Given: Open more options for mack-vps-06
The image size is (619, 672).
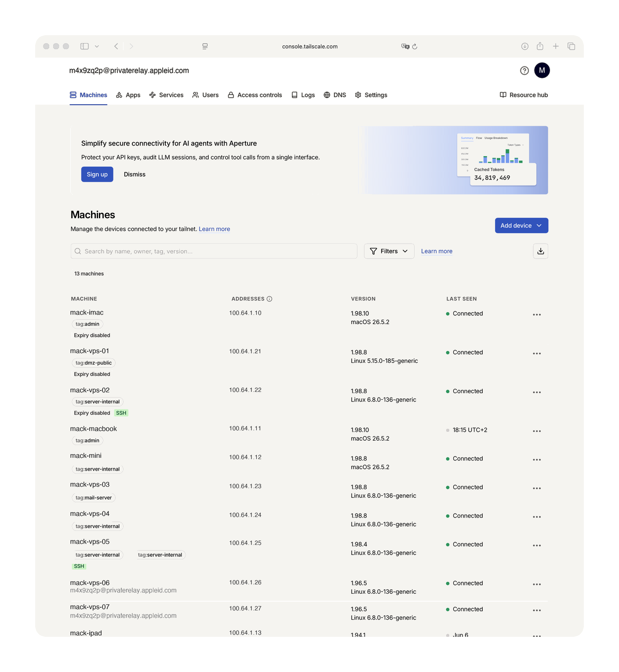Looking at the screenshot, I should (x=537, y=584).
